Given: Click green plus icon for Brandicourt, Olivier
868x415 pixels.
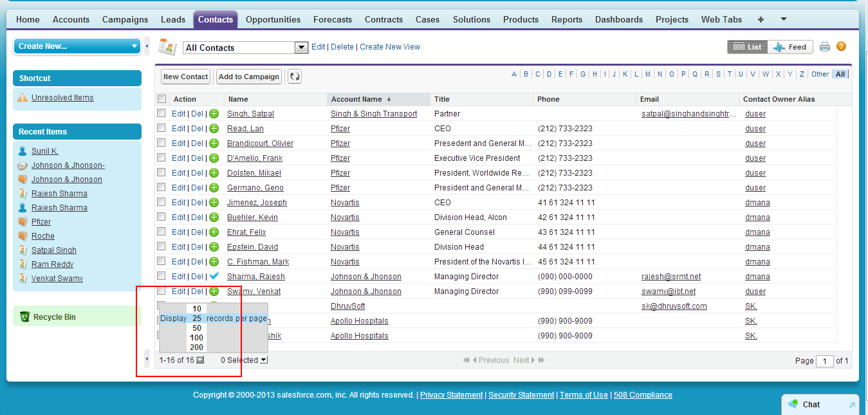Looking at the screenshot, I should (214, 143).
